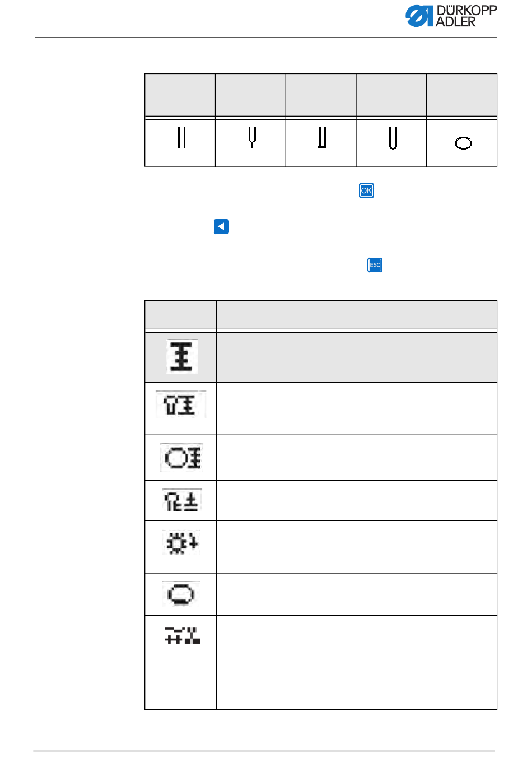Click the gray header cell above small oval icon

[462, 95]
